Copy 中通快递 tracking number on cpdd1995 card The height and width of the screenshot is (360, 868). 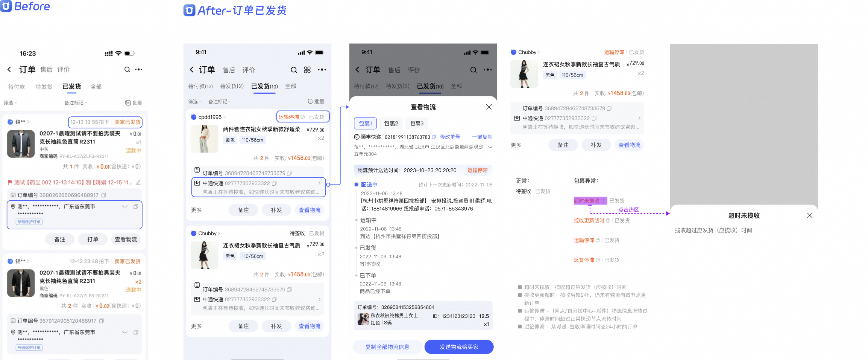(x=274, y=183)
